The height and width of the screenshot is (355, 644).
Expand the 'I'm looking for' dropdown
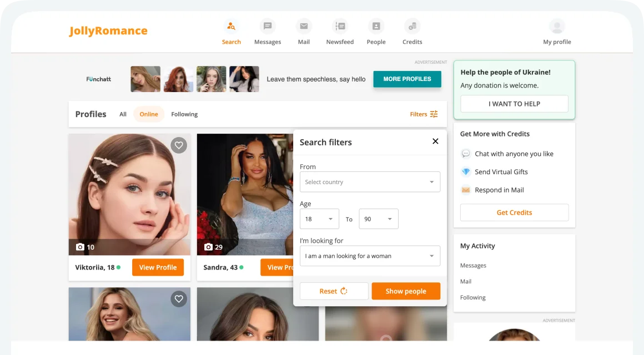point(370,256)
